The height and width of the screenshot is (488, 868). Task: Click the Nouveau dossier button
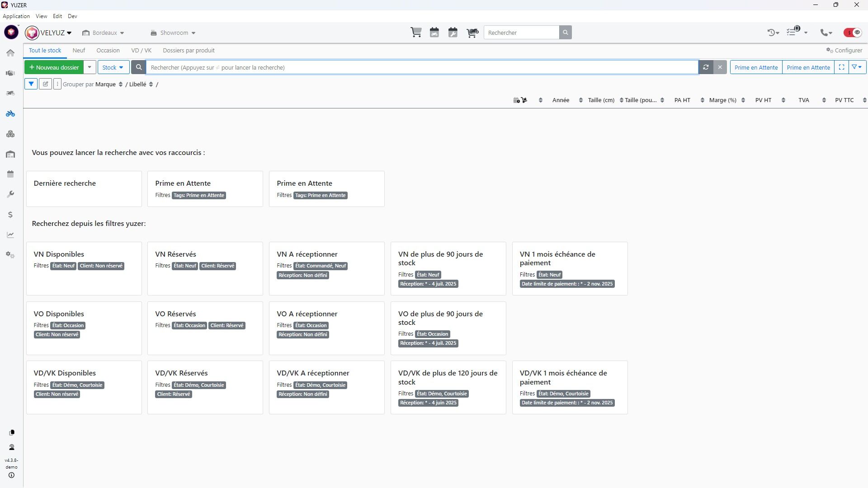pos(54,67)
